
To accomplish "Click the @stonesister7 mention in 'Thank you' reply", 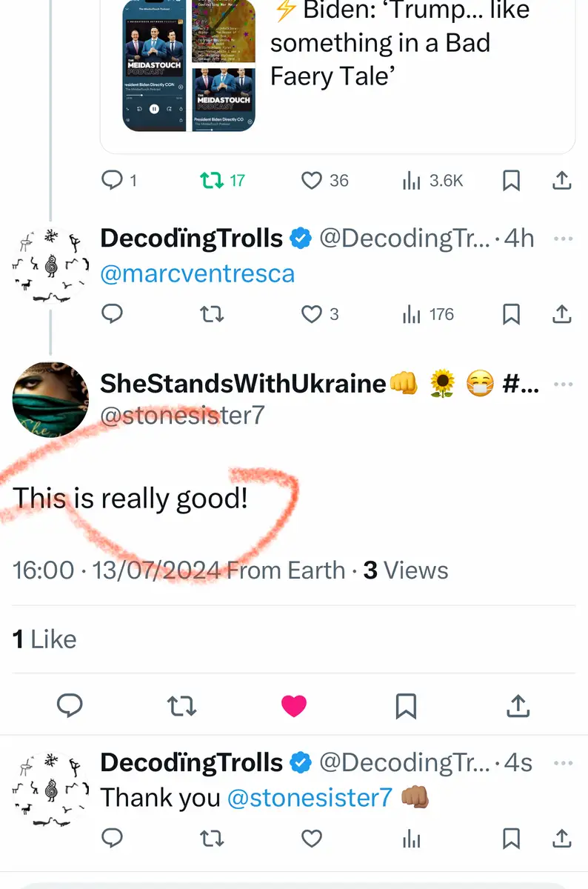I will point(310,798).
